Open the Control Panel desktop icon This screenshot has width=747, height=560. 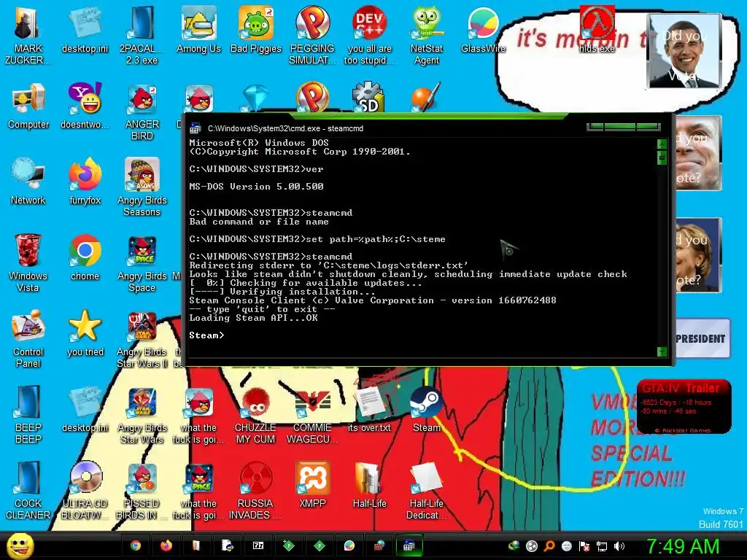point(28,338)
